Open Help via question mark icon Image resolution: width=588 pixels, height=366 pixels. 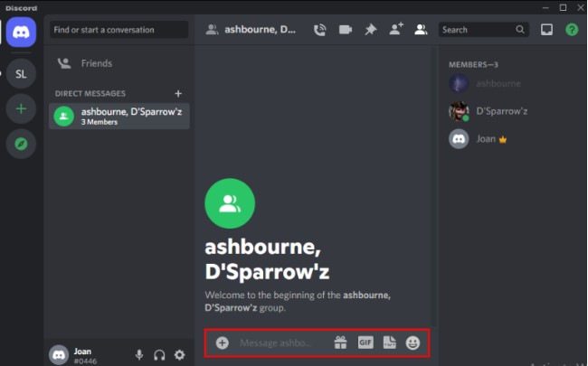point(572,30)
